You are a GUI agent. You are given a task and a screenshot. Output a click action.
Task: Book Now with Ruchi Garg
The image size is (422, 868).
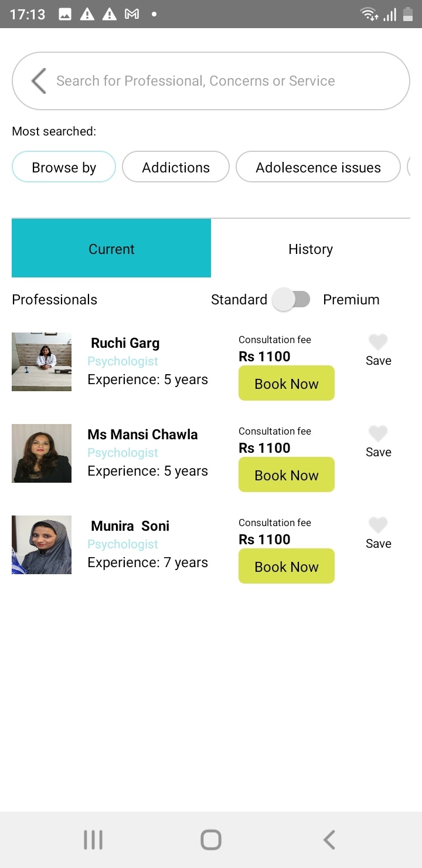[287, 384]
